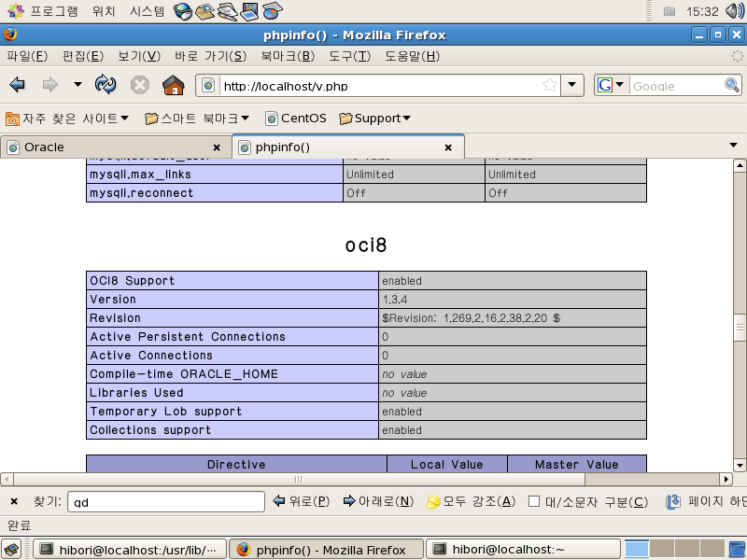Click the keyboard indicator tray icon
Viewport: 747px width, 560px height.
pyautogui.click(x=669, y=11)
